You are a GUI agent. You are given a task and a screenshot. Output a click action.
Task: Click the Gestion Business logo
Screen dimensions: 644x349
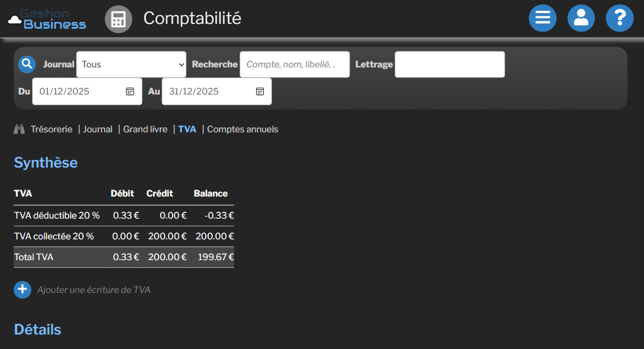pos(47,19)
